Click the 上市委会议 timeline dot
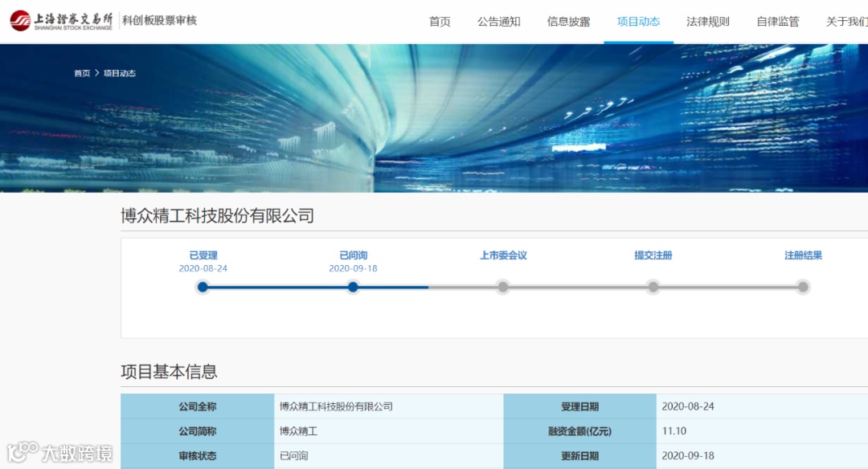The width and height of the screenshot is (868, 469). (502, 287)
